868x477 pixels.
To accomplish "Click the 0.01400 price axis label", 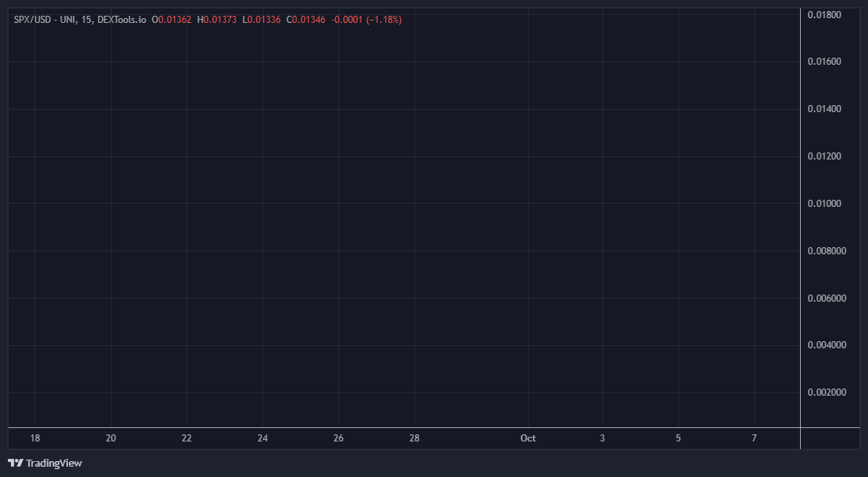I will click(825, 109).
